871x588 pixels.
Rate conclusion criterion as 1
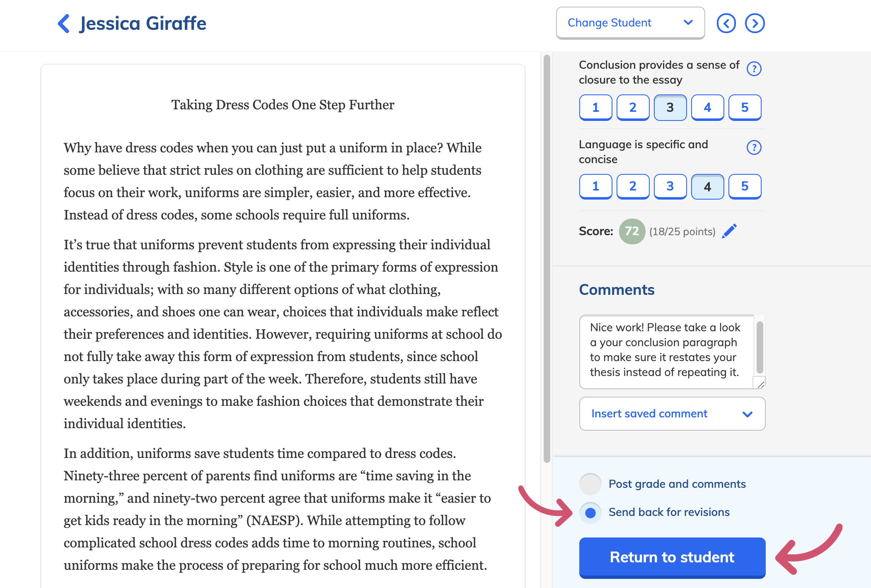point(595,108)
